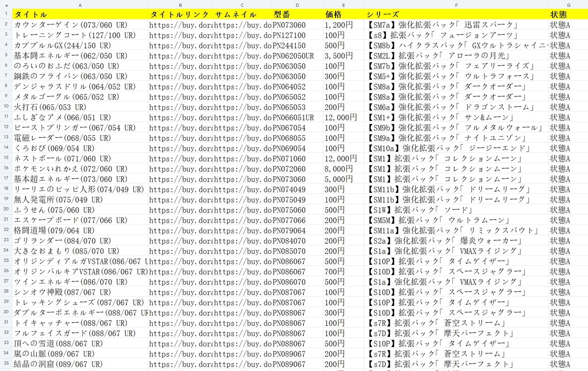Screen dimensions: 588x371
Task: Click series cell 迅雷スパーク
Action: 456,24
